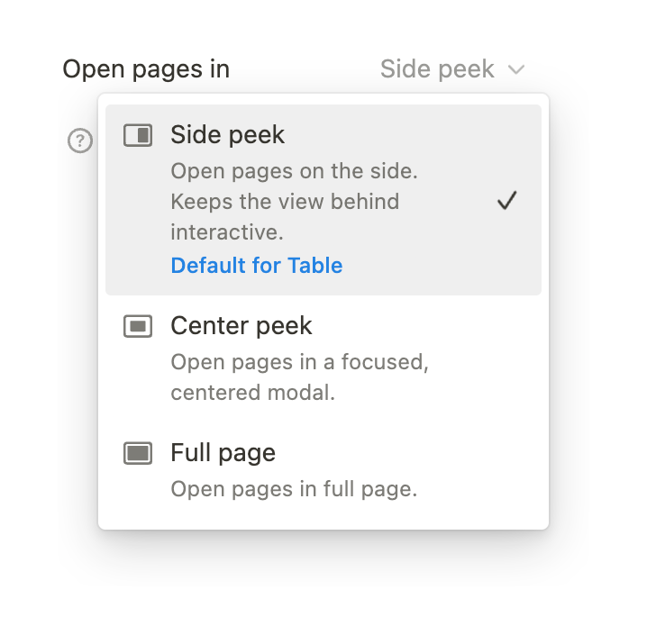The image size is (647, 644).
Task: Click the chevron arrow next to Side peek
Action: [516, 69]
